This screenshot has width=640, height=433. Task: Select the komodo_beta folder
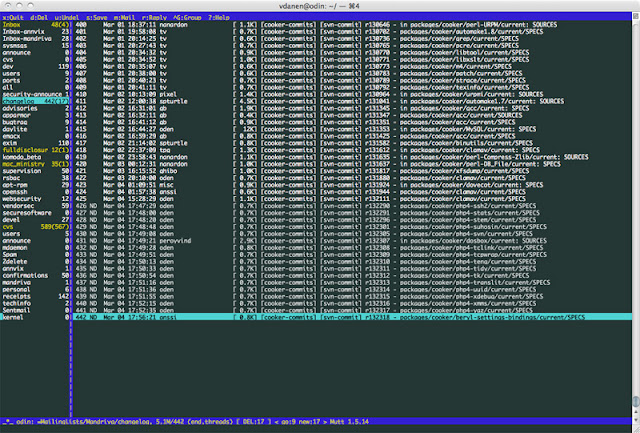[x=35, y=157]
